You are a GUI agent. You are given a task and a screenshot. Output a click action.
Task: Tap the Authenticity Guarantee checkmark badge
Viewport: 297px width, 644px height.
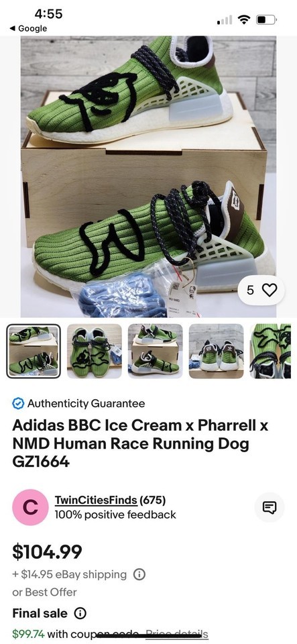(x=17, y=404)
